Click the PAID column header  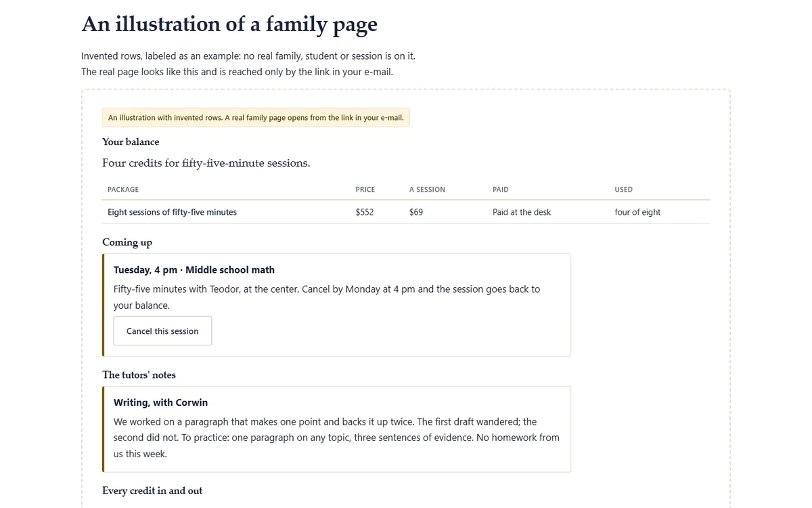pyautogui.click(x=501, y=190)
